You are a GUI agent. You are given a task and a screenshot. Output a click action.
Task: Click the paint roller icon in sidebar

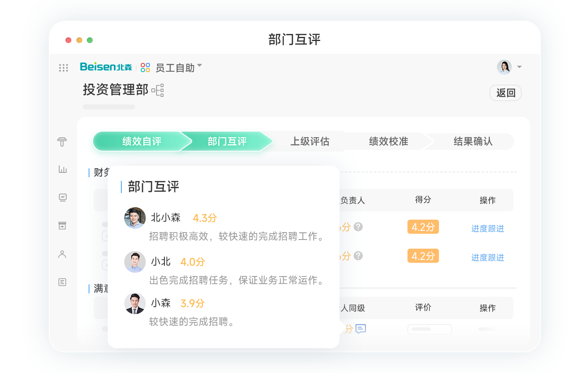pos(62,142)
